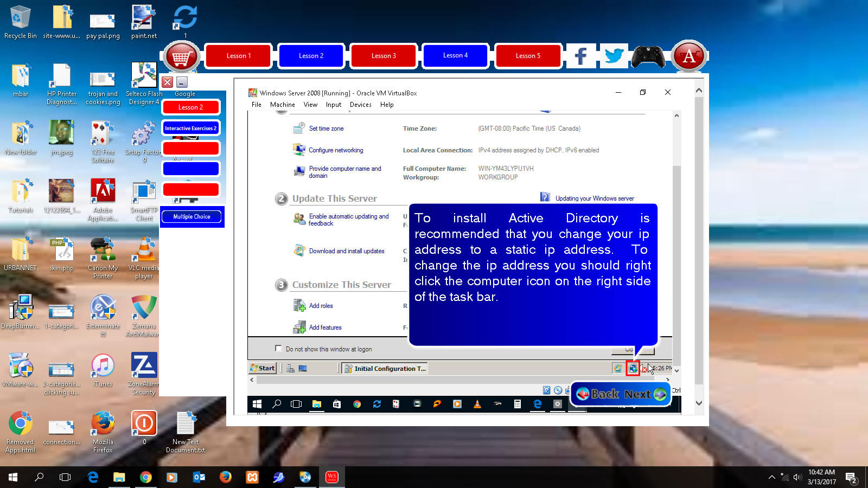
Task: Open Lesson 4
Action: [455, 55]
